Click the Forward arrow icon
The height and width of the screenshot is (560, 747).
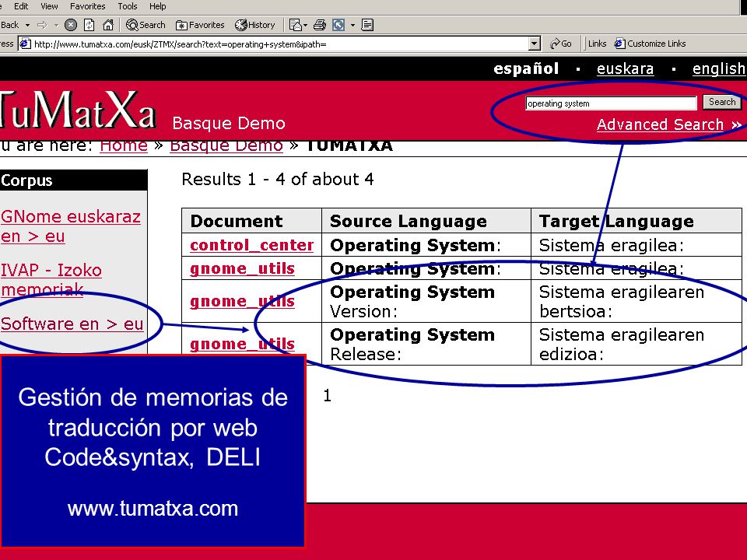(x=42, y=25)
